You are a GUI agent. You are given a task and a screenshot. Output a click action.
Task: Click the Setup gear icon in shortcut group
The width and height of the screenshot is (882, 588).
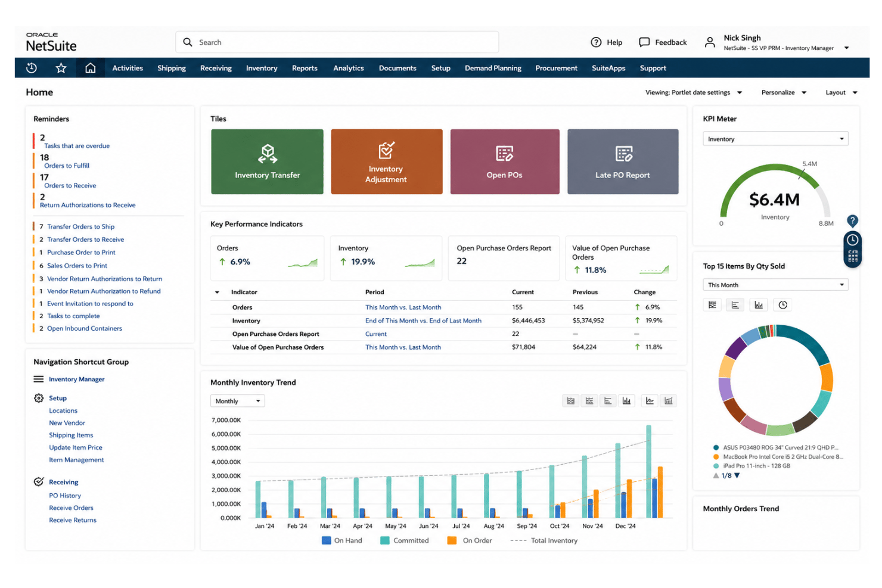point(39,398)
